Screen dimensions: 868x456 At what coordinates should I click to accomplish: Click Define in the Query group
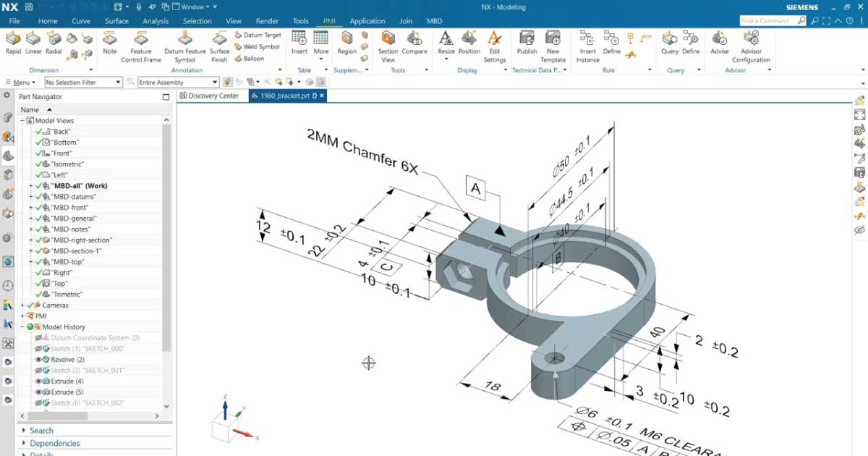[691, 43]
